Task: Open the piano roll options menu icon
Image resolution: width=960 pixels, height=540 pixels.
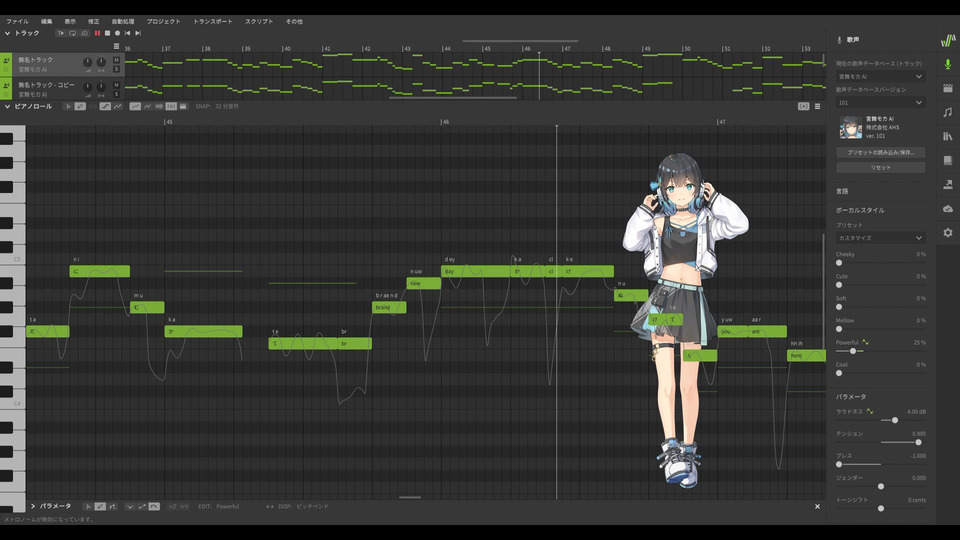Action: 817,107
